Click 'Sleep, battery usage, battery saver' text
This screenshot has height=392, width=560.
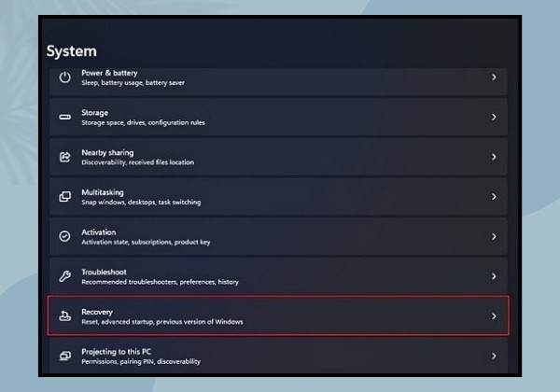click(133, 83)
